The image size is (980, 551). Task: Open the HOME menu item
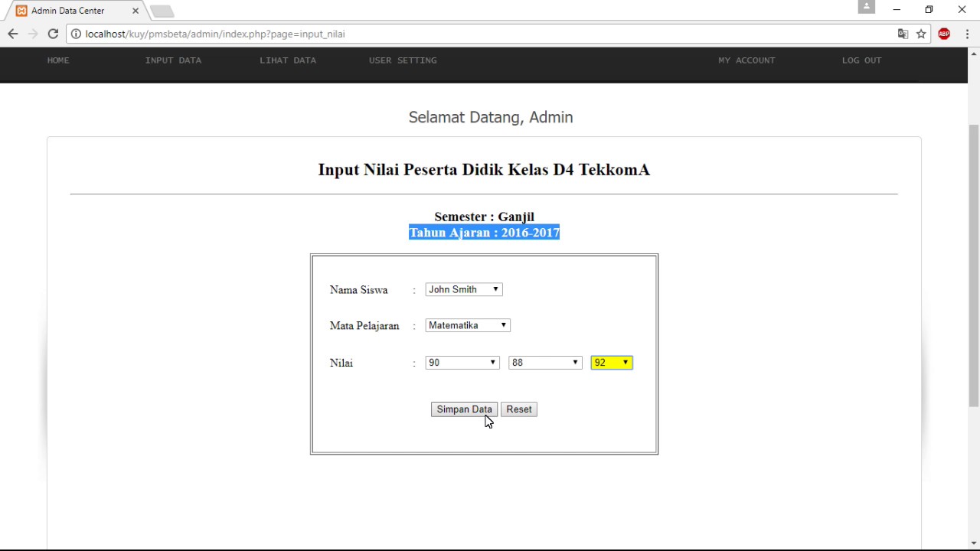(x=58, y=60)
